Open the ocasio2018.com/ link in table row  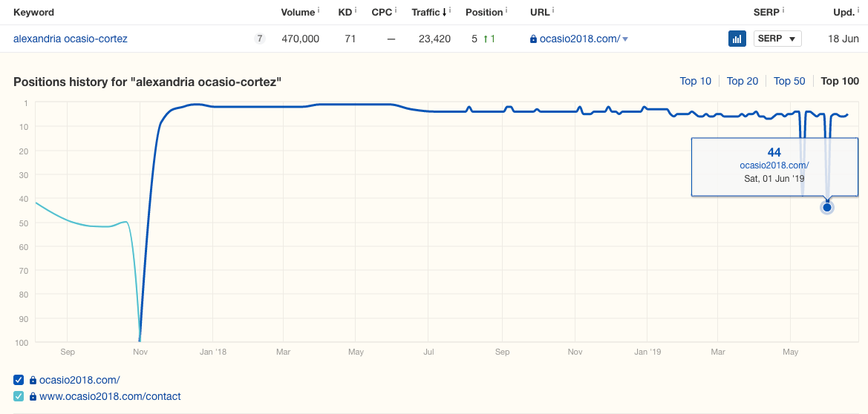pyautogui.click(x=579, y=39)
